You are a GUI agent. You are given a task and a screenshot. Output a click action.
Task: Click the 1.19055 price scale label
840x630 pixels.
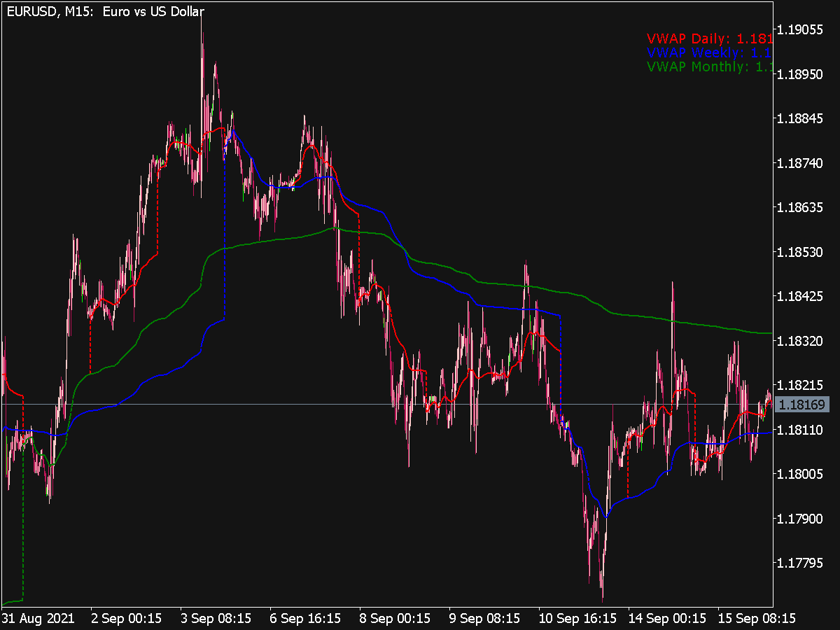(x=802, y=30)
